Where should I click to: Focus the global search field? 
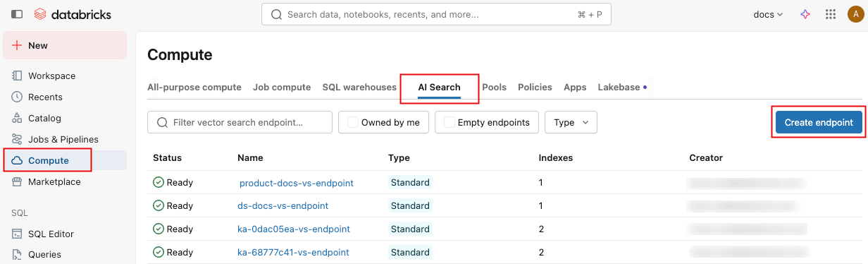(x=436, y=14)
